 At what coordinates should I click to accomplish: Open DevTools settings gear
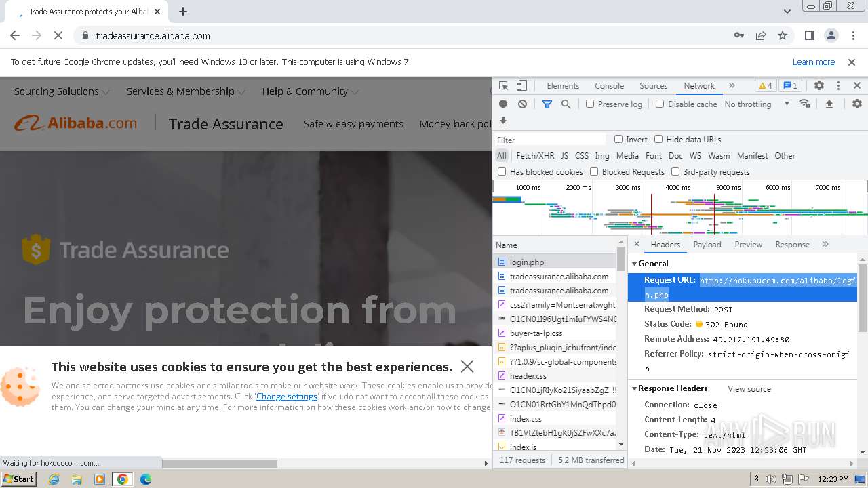tap(819, 86)
